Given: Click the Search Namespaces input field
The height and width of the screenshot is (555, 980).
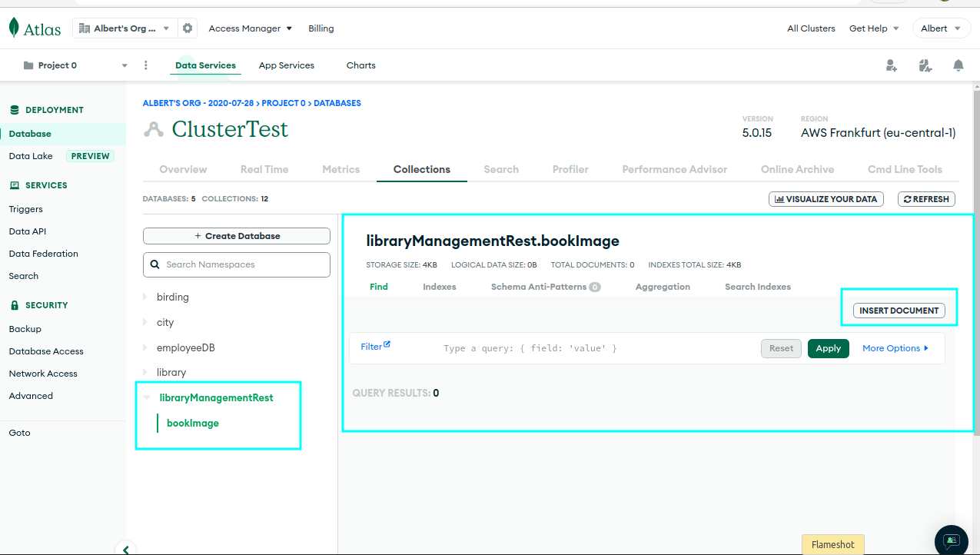Looking at the screenshot, I should (x=237, y=264).
